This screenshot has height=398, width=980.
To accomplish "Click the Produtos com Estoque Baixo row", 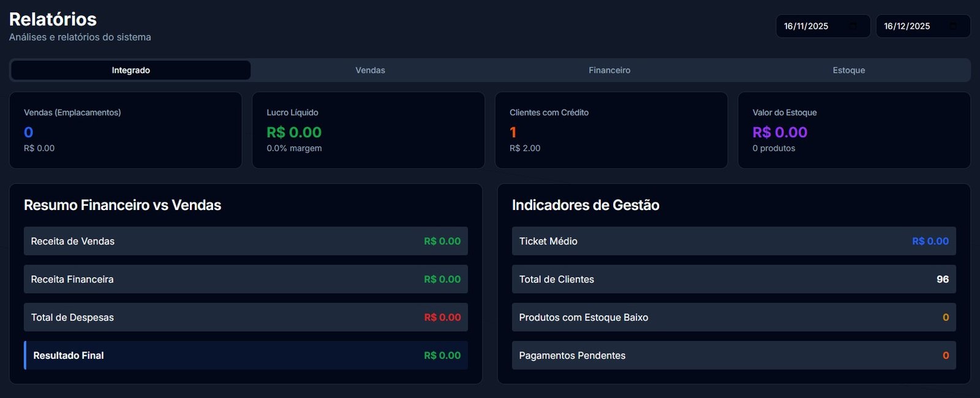I will click(734, 317).
